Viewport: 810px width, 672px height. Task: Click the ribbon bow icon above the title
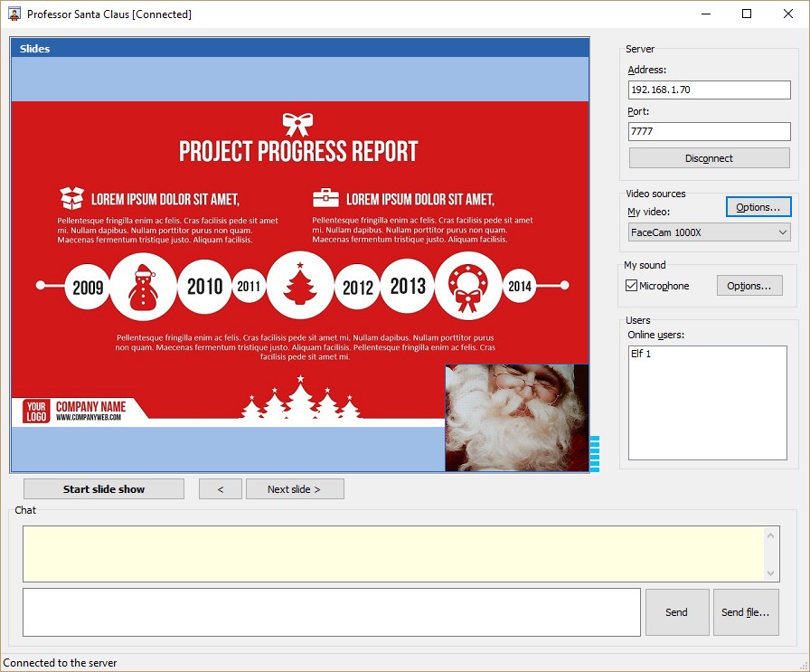tap(297, 123)
